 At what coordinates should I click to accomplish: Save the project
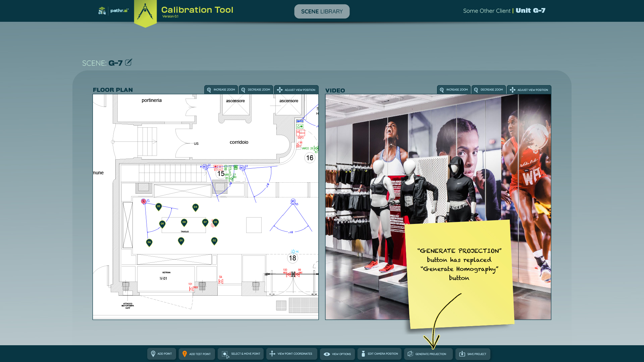pyautogui.click(x=473, y=354)
